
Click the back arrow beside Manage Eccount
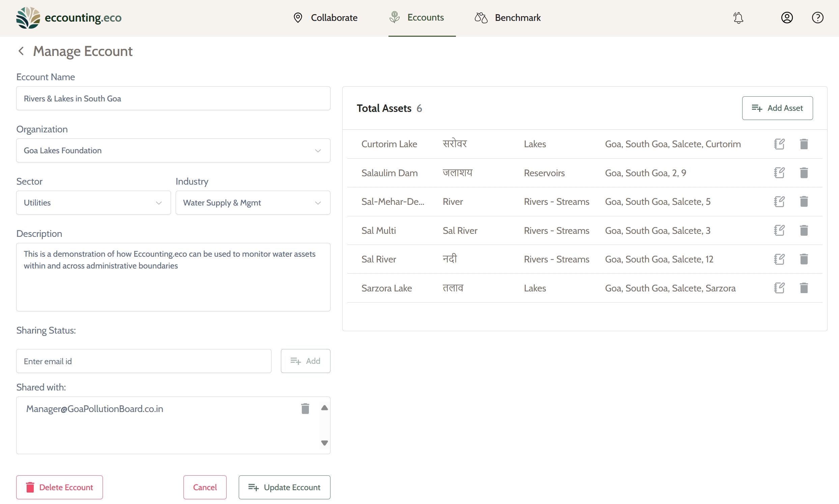pos(21,51)
